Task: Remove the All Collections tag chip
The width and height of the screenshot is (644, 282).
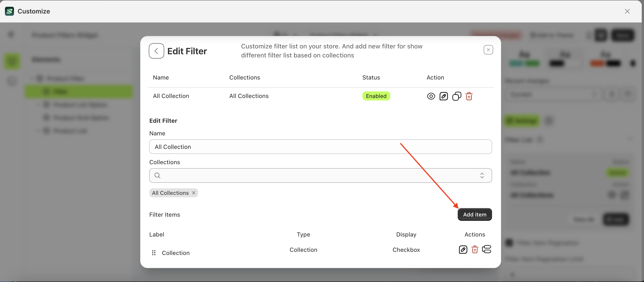Action: click(x=193, y=193)
